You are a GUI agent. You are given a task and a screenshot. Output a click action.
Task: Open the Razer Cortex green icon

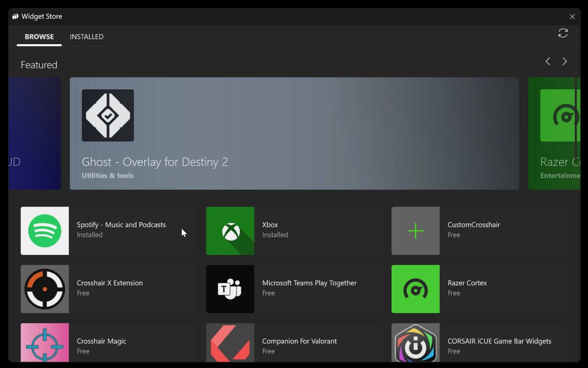(x=415, y=289)
